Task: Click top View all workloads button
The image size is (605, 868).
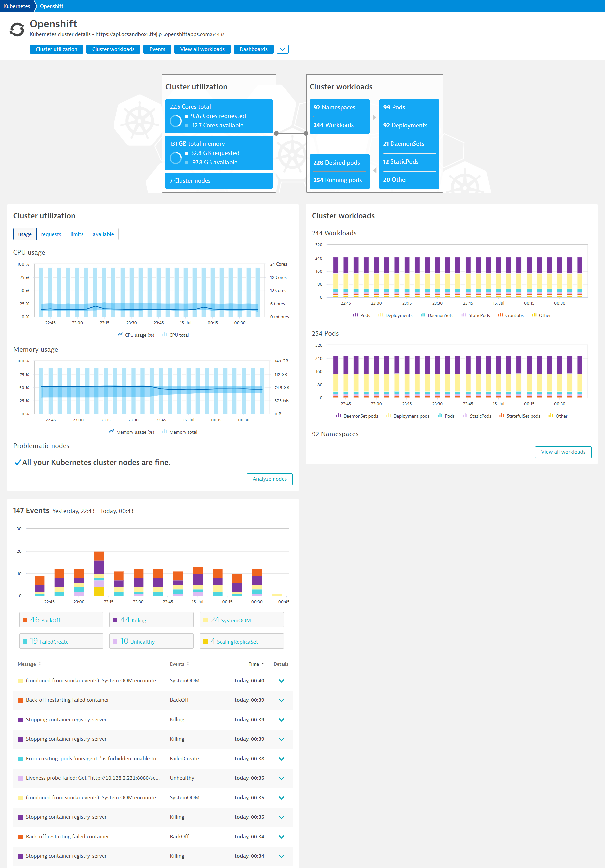Action: 202,49
